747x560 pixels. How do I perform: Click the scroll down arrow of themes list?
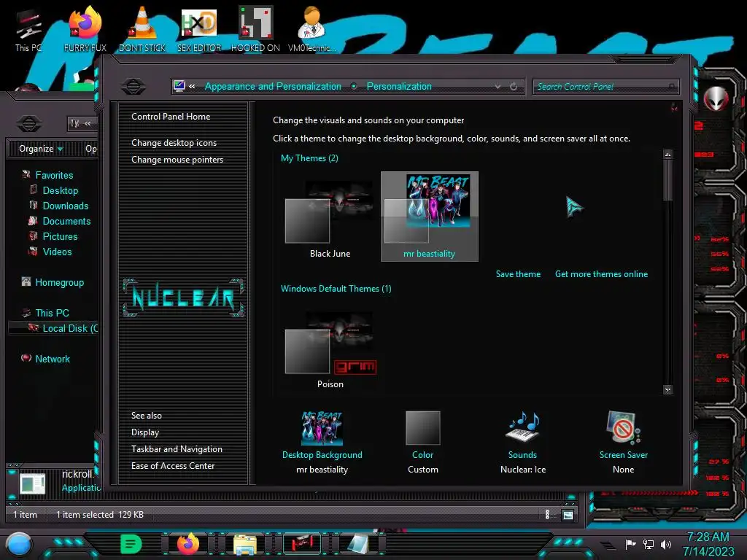[x=667, y=390]
